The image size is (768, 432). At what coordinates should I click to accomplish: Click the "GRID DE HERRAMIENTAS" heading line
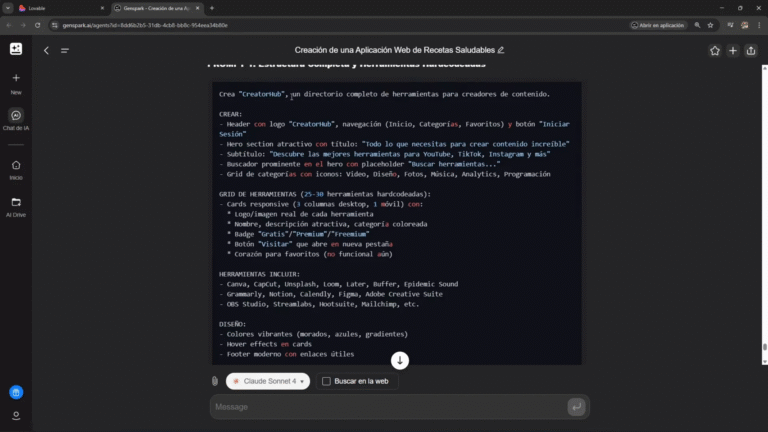pos(325,194)
